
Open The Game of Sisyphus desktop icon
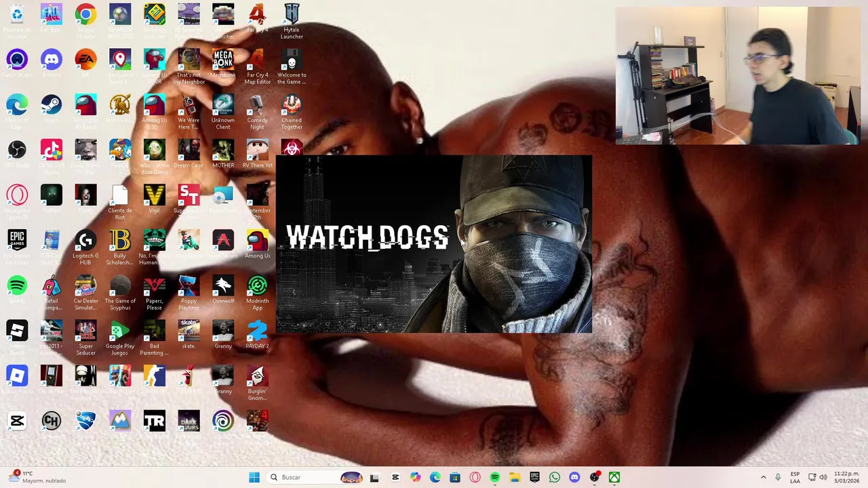pyautogui.click(x=120, y=285)
